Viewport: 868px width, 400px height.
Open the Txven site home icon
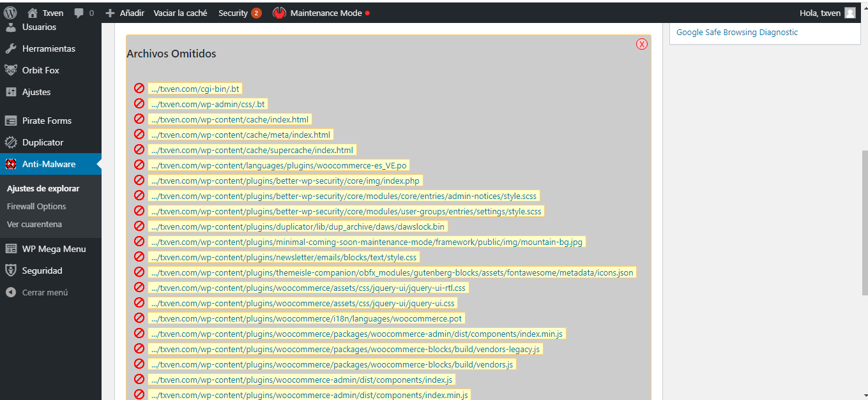pyautogui.click(x=33, y=13)
